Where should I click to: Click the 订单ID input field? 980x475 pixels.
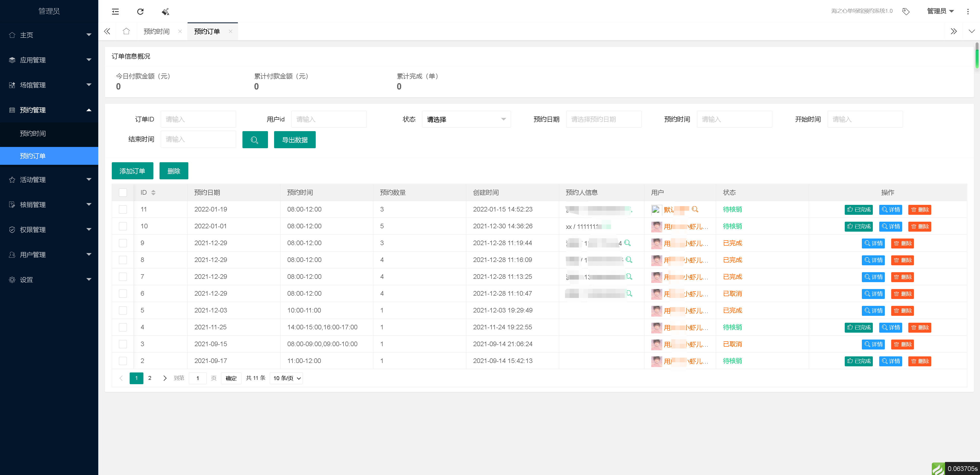[x=198, y=119]
